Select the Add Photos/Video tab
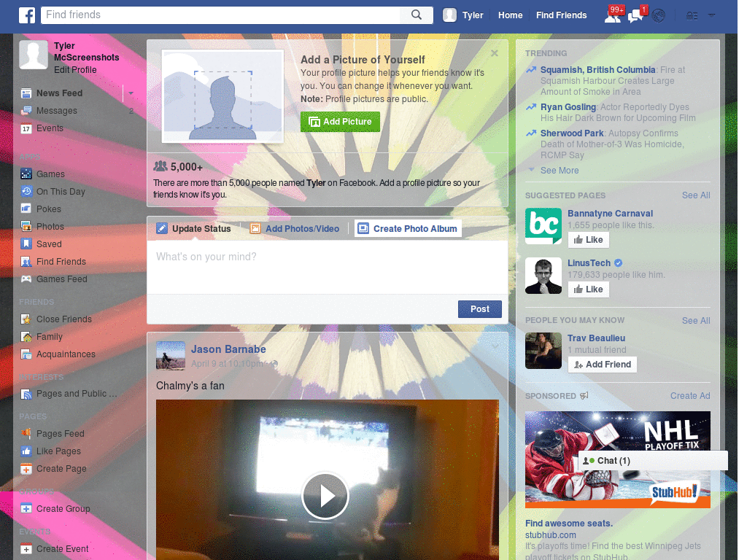Screen dimensions: 747x560 click(x=295, y=228)
